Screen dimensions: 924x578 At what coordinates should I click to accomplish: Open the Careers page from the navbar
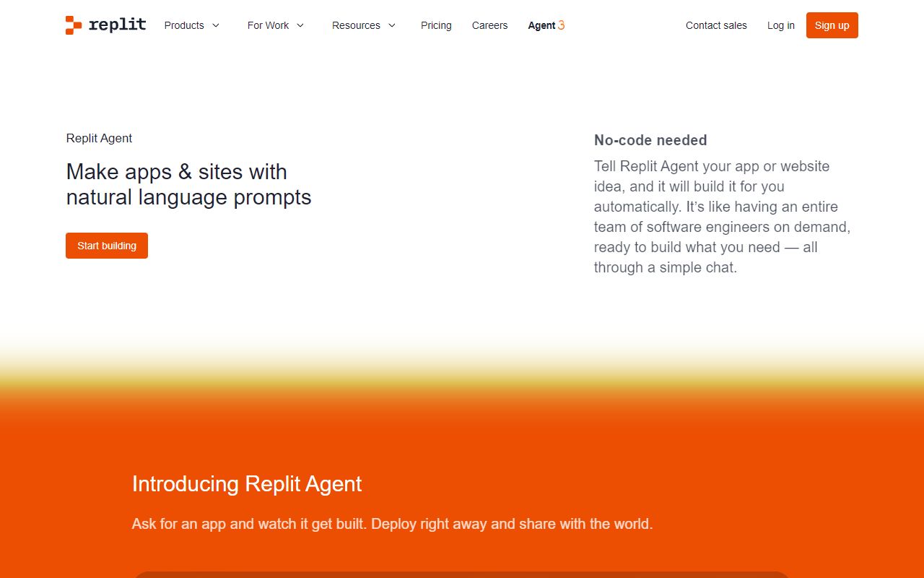tap(489, 25)
